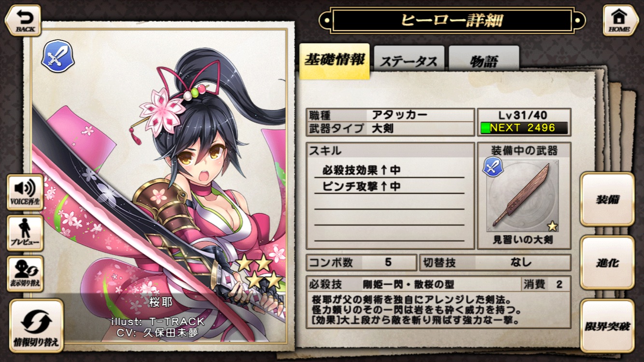Open the 限界突破 limit break button

(x=607, y=326)
